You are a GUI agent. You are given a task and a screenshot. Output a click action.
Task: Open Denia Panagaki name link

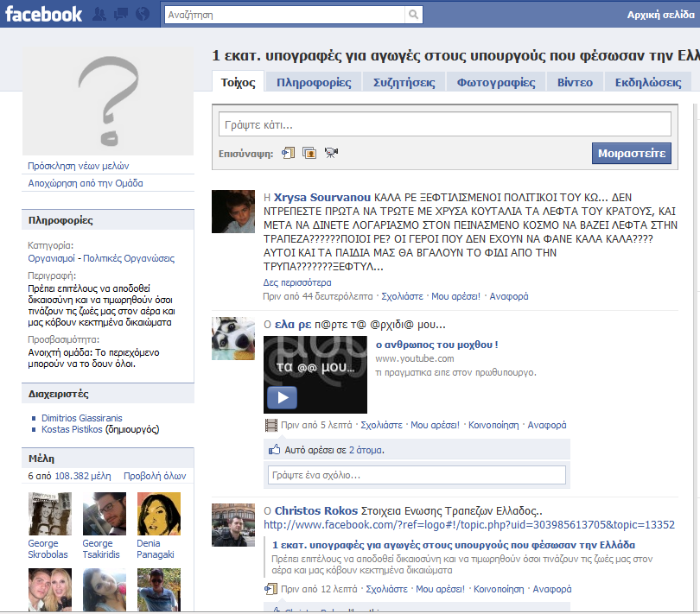click(x=156, y=549)
